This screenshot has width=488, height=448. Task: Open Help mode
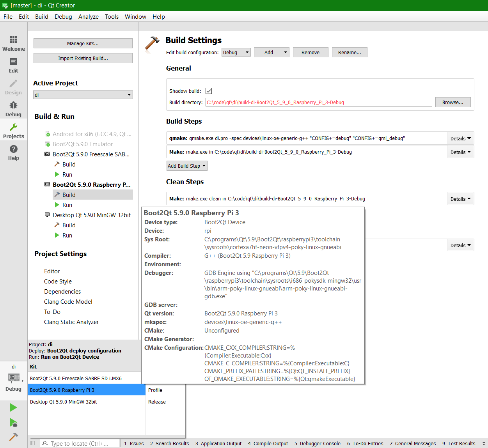pyautogui.click(x=14, y=152)
